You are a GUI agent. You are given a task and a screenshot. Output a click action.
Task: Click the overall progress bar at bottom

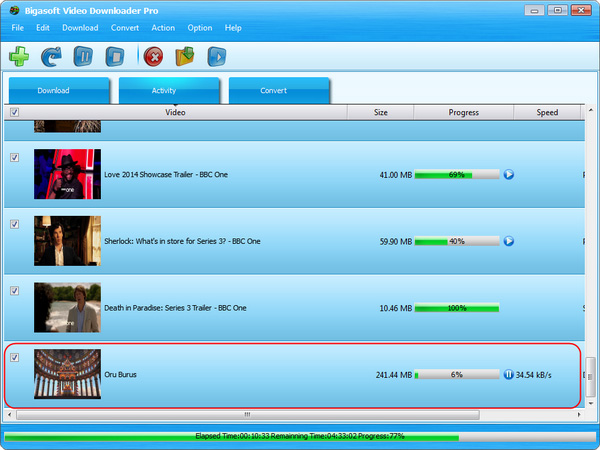[x=300, y=436]
